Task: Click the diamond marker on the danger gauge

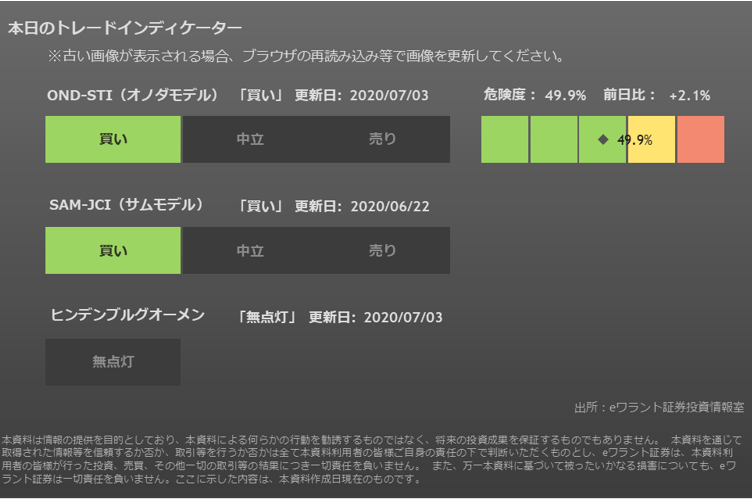Action: pos(603,140)
